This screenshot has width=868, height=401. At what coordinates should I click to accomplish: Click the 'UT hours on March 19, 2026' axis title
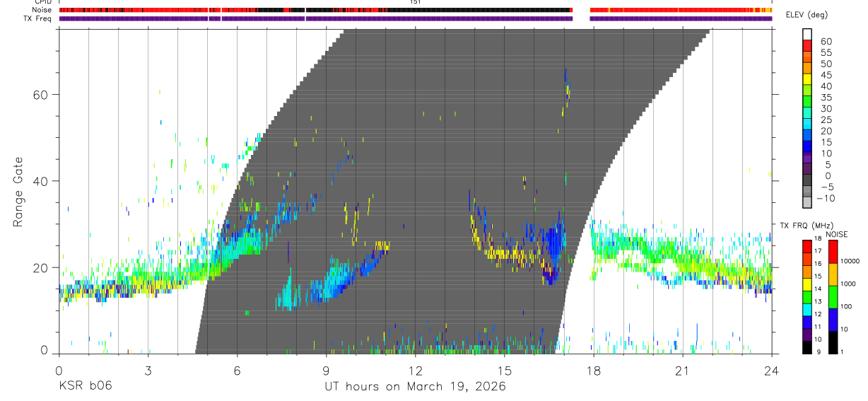coord(415,387)
